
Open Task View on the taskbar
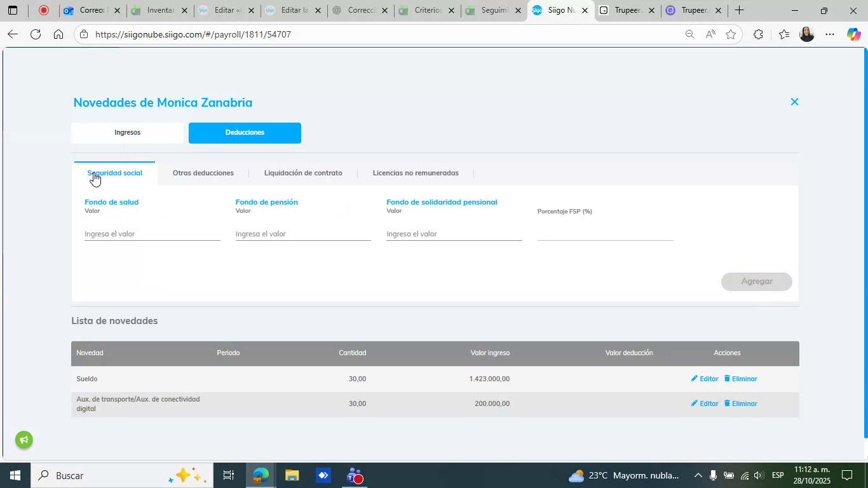[229, 475]
